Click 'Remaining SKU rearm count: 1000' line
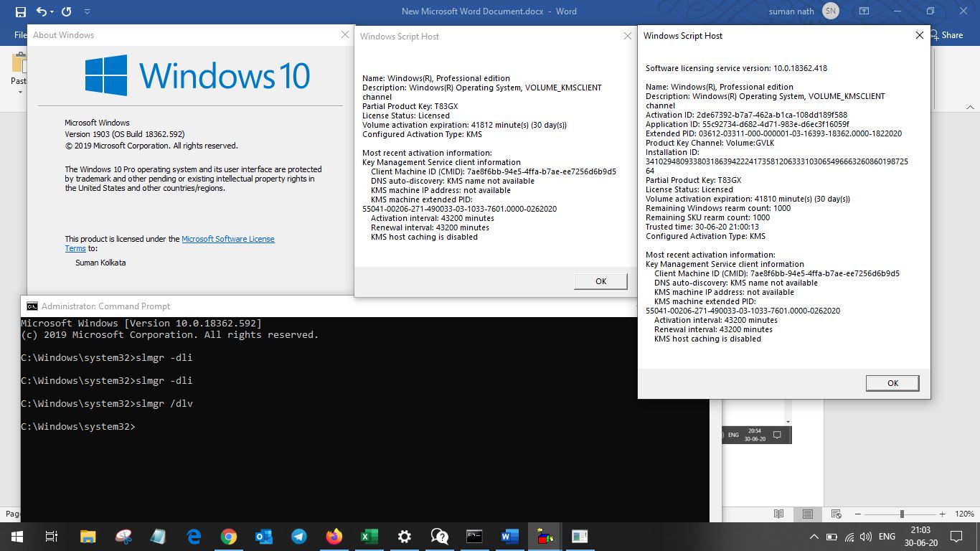This screenshot has height=551, width=980. click(707, 217)
